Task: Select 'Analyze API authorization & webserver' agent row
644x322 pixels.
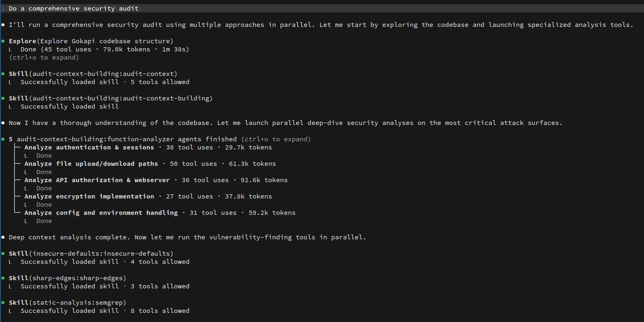Action: tap(97, 180)
